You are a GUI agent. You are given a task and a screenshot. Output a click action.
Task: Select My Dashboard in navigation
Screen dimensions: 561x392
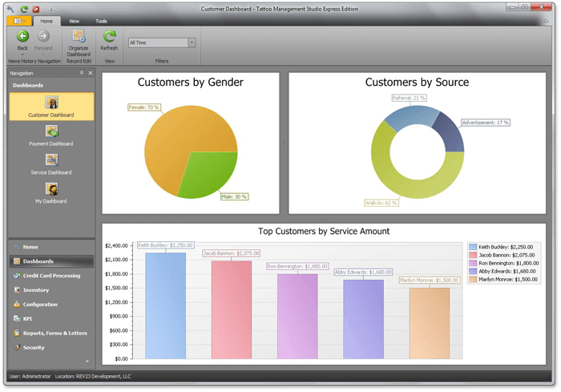(50, 192)
